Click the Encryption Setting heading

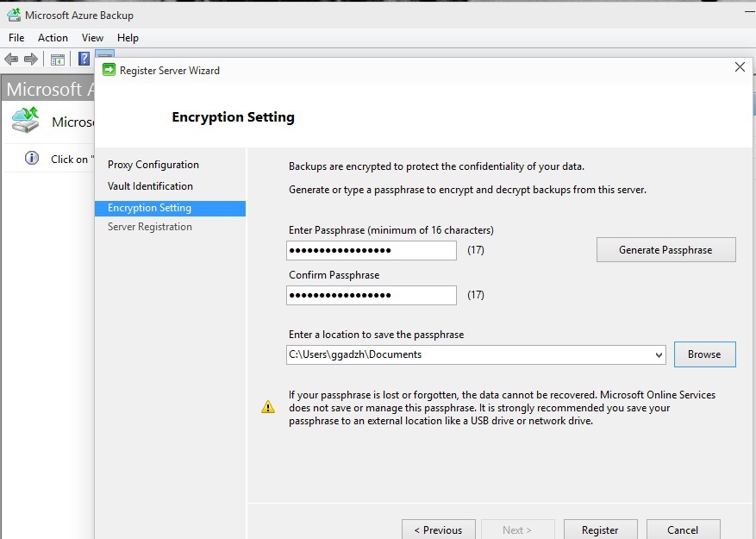[234, 117]
